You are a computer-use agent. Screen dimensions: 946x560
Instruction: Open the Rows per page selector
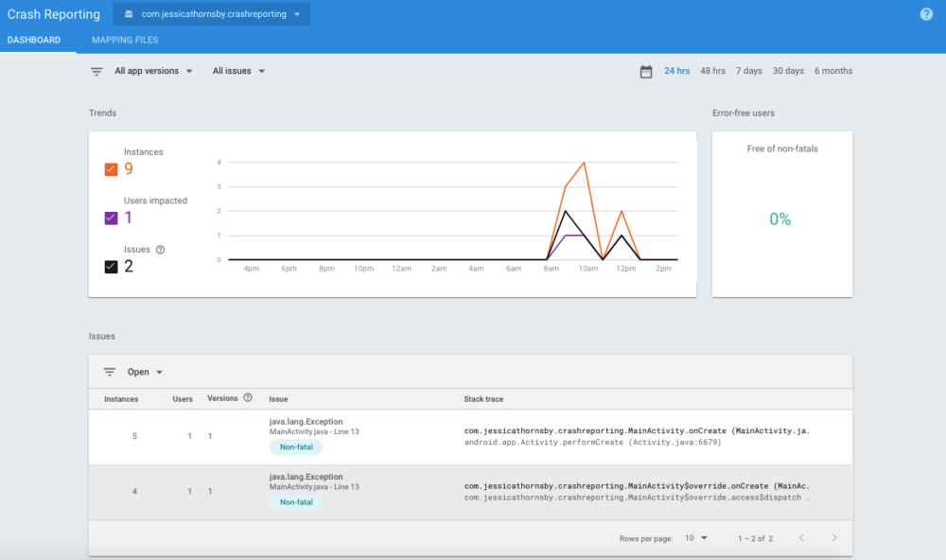(696, 536)
